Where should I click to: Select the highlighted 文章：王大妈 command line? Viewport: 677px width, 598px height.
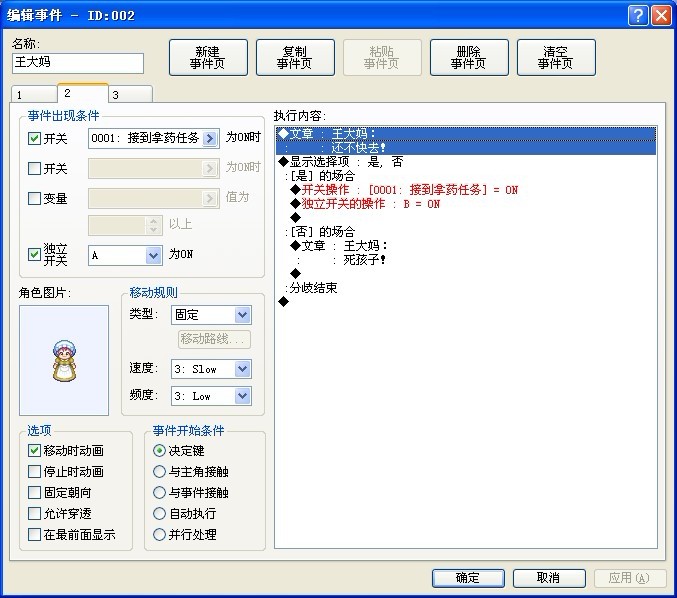(x=466, y=134)
